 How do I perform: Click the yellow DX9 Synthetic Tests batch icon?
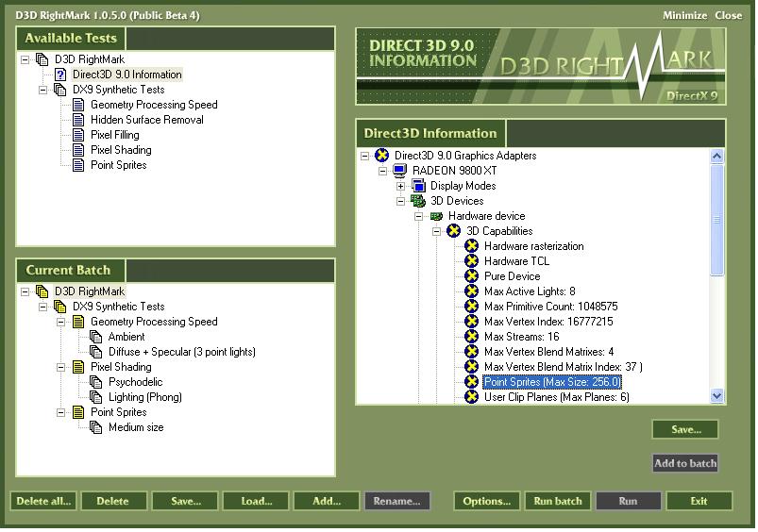point(60,307)
